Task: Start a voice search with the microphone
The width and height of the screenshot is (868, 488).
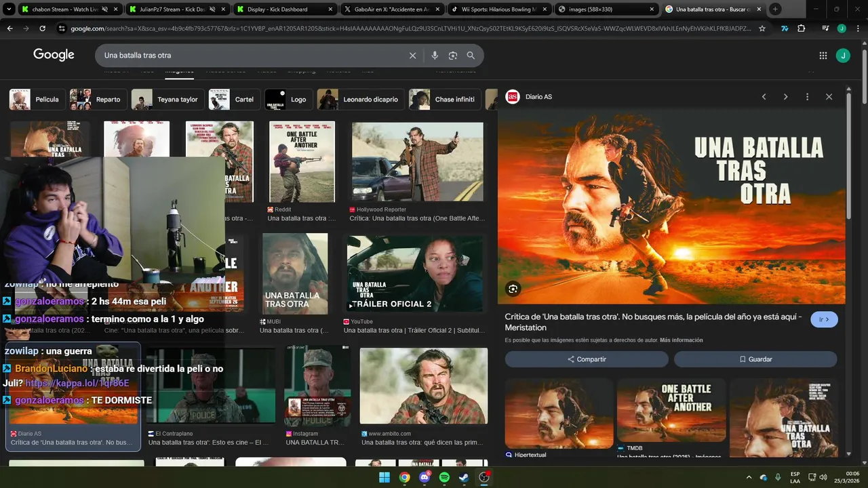Action: tap(435, 56)
